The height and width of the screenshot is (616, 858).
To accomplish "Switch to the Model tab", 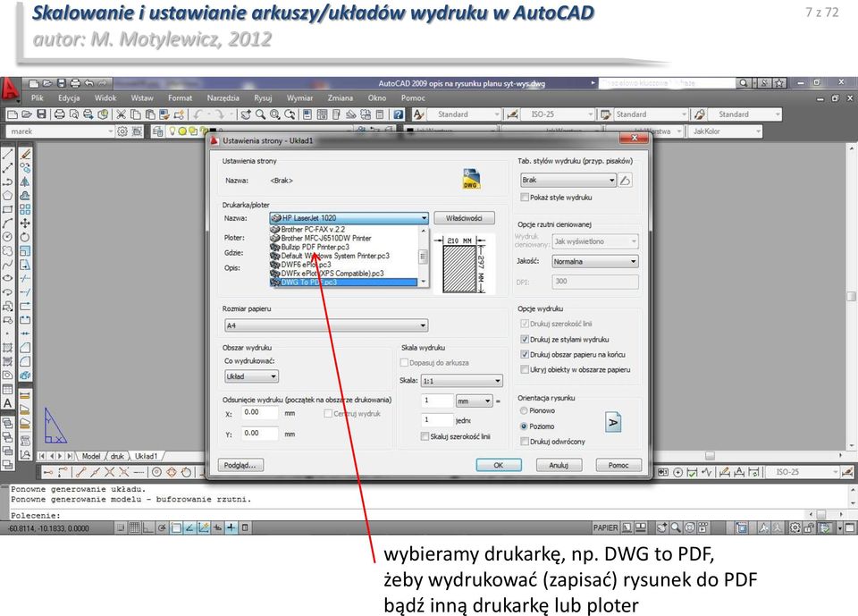I will click(91, 456).
